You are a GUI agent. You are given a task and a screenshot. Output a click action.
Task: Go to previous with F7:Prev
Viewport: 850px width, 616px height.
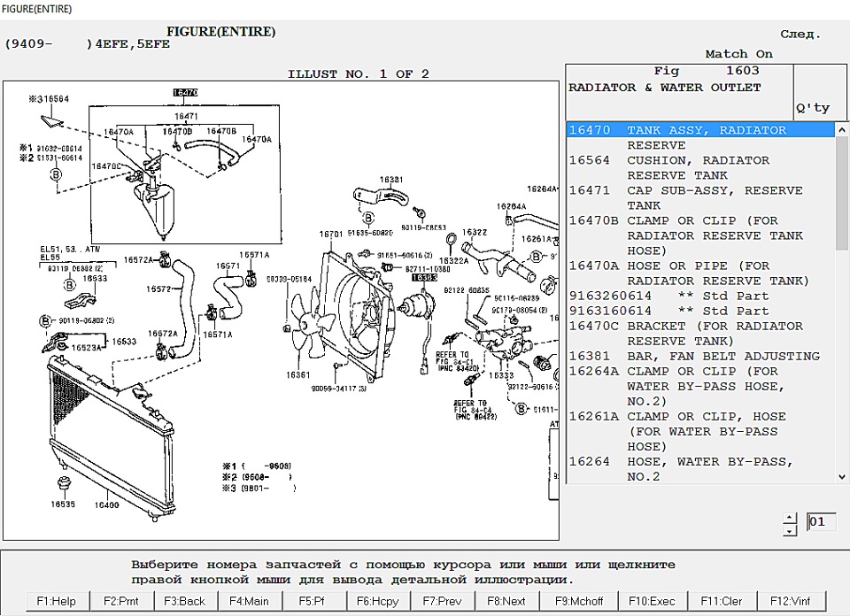point(443,601)
